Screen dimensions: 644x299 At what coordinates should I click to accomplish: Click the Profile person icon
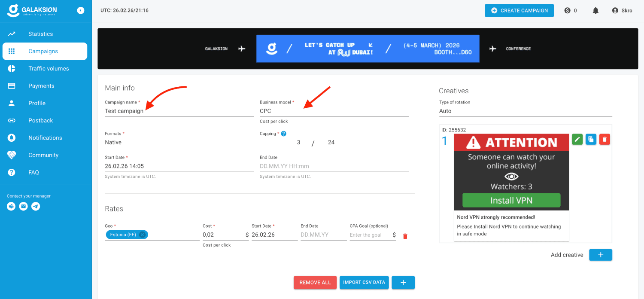tap(12, 103)
